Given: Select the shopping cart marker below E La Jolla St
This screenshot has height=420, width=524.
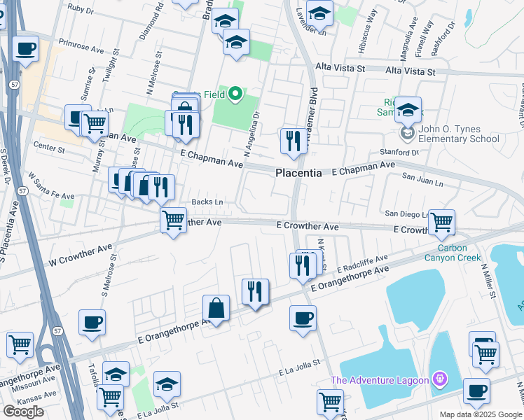Looking at the screenshot, I should pyautogui.click(x=329, y=402).
